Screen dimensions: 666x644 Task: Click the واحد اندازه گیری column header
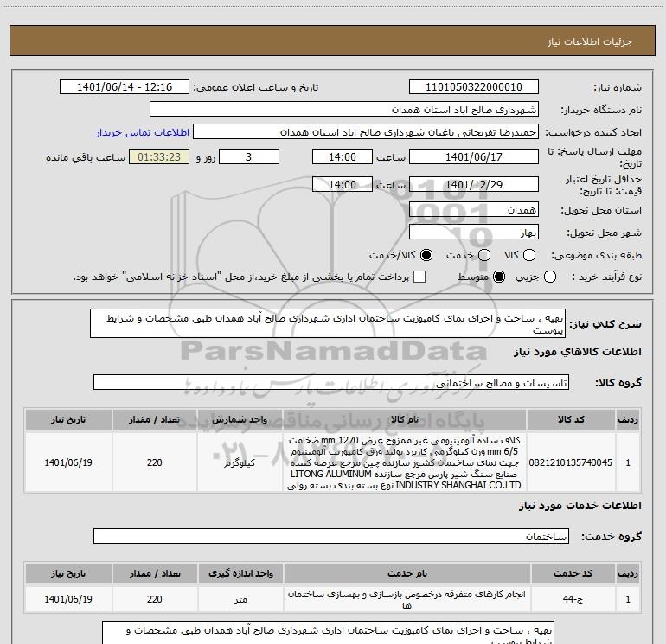tap(240, 573)
